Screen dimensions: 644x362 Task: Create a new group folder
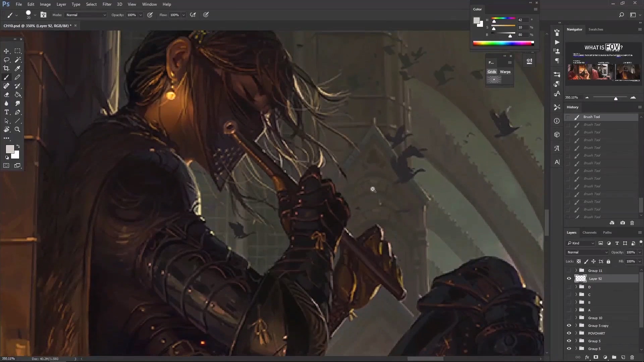tap(614, 357)
